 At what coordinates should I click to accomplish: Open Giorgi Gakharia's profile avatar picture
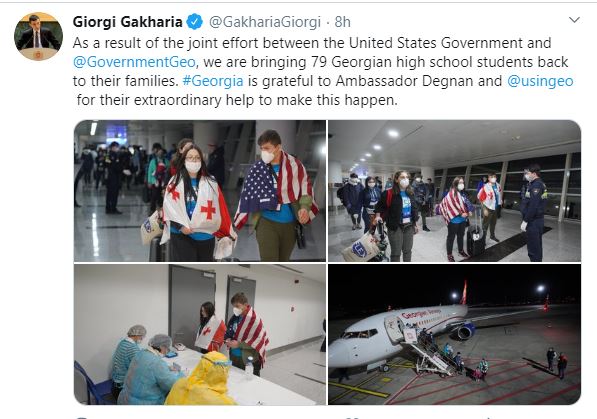[38, 36]
